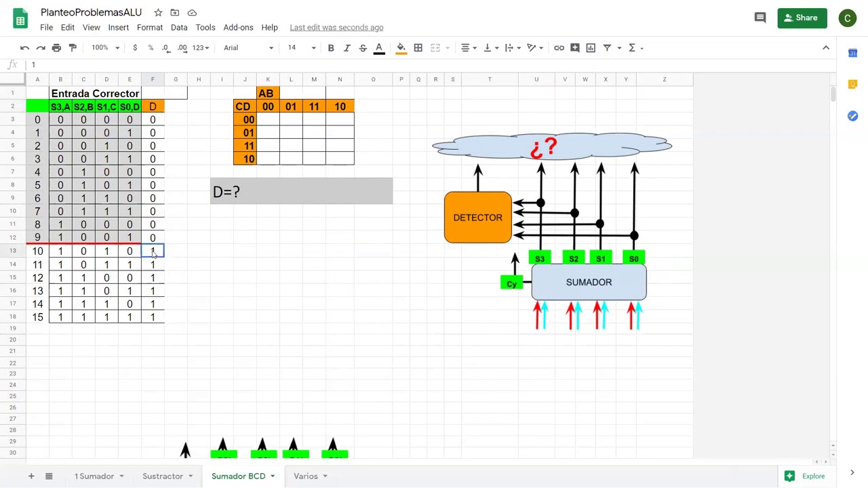
Task: Add a new sheet
Action: pos(31,476)
